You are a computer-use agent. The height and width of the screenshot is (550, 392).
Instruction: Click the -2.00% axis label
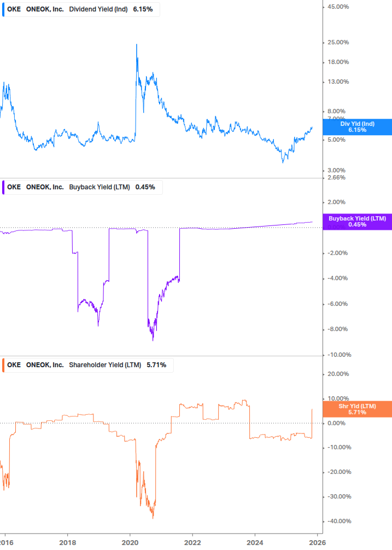click(337, 253)
